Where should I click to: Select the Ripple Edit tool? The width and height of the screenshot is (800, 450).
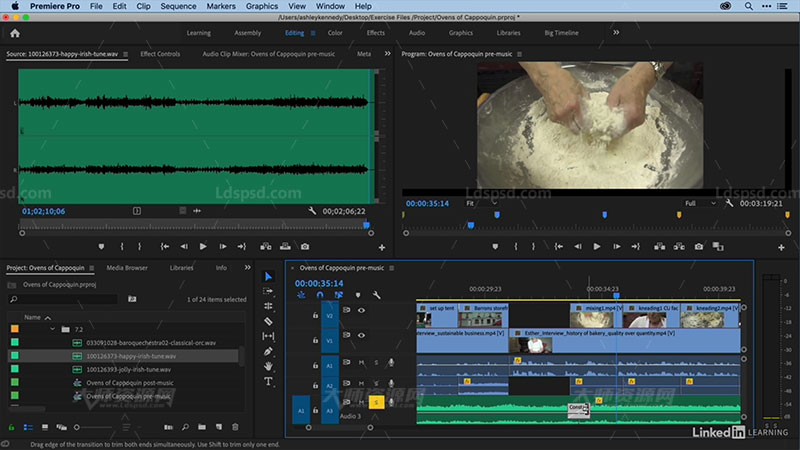point(268,306)
